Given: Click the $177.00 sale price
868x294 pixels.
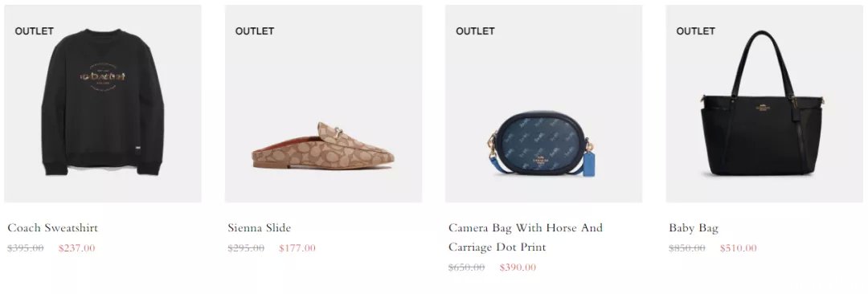Looking at the screenshot, I should pos(297,248).
